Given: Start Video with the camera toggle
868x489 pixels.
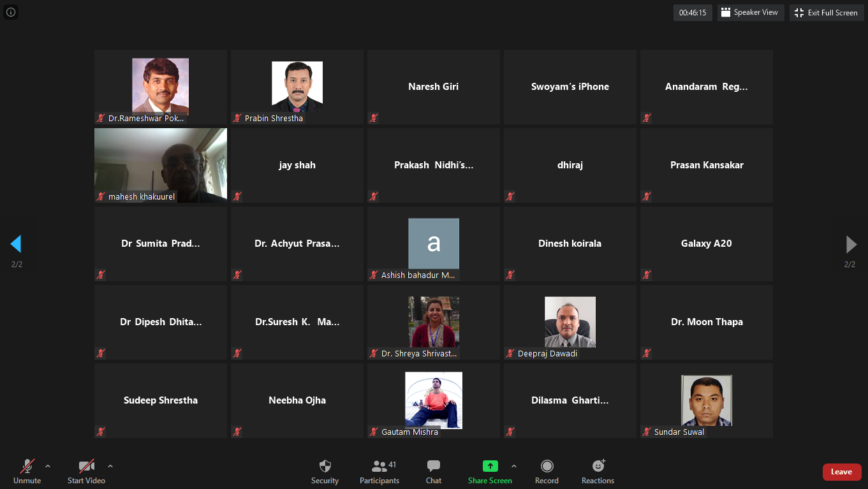Looking at the screenshot, I should tap(86, 467).
